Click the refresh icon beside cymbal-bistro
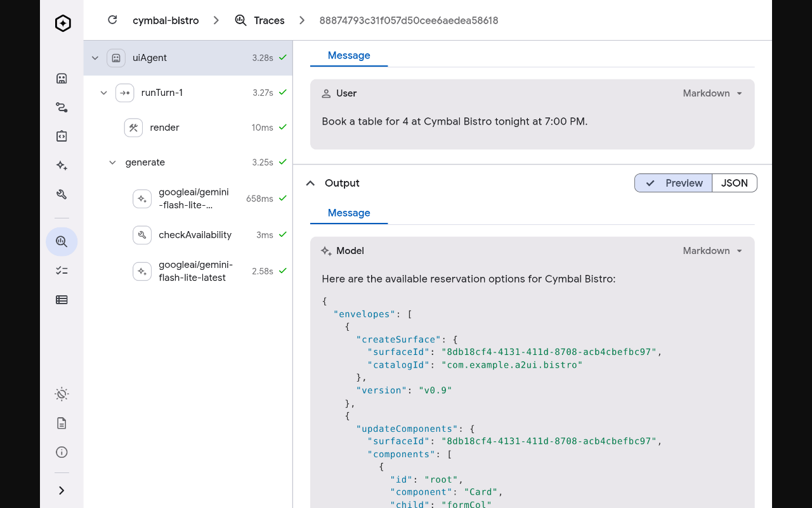Image resolution: width=812 pixels, height=508 pixels. 112,20
